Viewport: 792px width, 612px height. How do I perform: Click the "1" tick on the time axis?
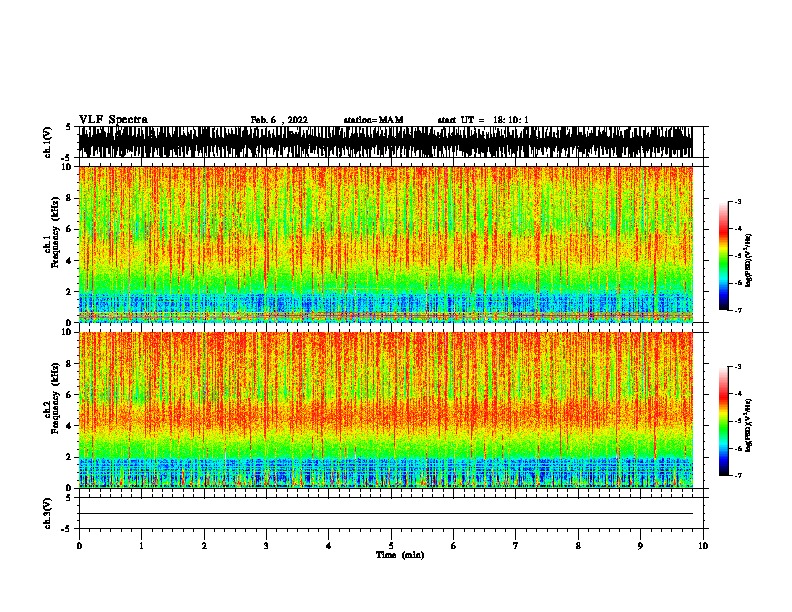[x=141, y=546]
